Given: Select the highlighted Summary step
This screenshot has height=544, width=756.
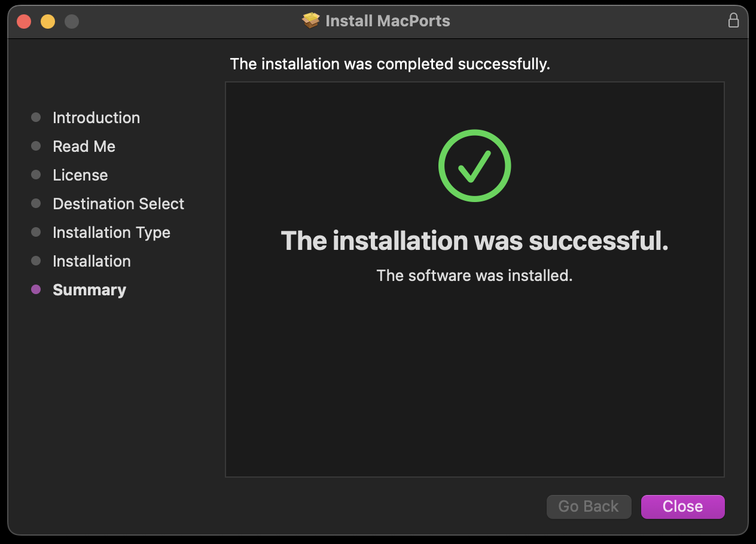Looking at the screenshot, I should pos(89,290).
